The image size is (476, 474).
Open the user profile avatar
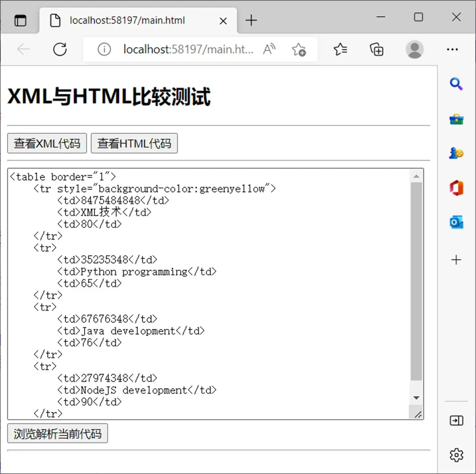414,50
